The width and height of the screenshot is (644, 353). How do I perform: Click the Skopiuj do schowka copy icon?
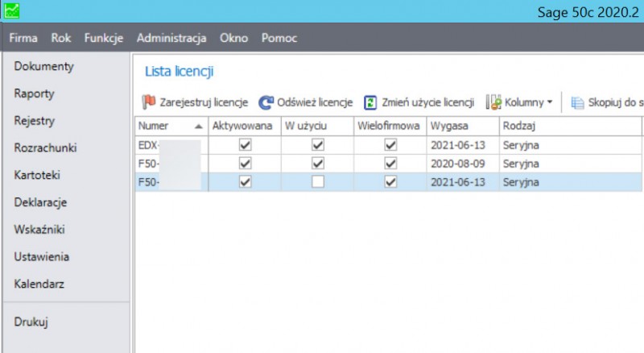[x=577, y=102]
